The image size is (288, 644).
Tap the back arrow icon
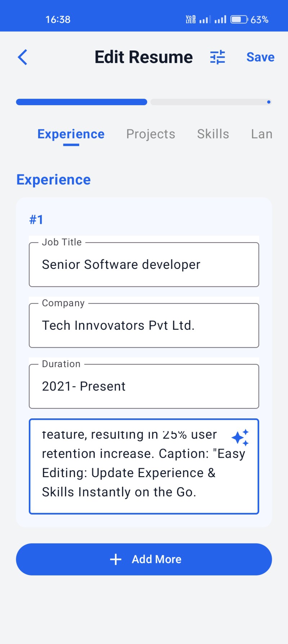[x=22, y=57]
